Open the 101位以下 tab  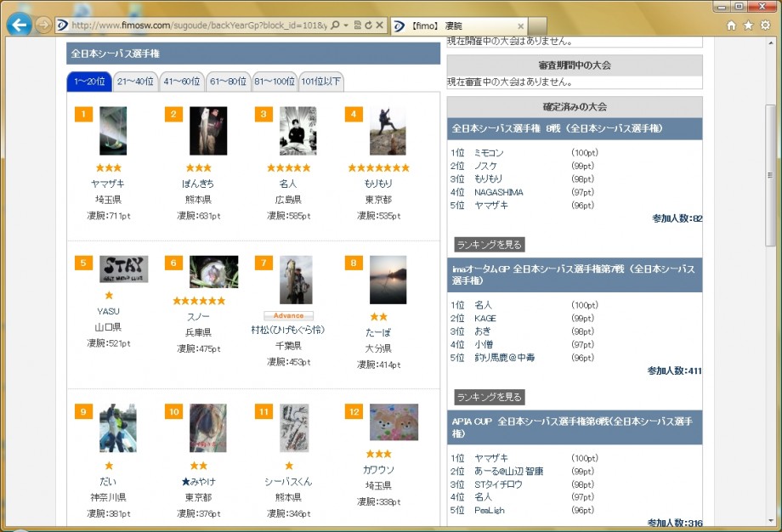[x=320, y=82]
